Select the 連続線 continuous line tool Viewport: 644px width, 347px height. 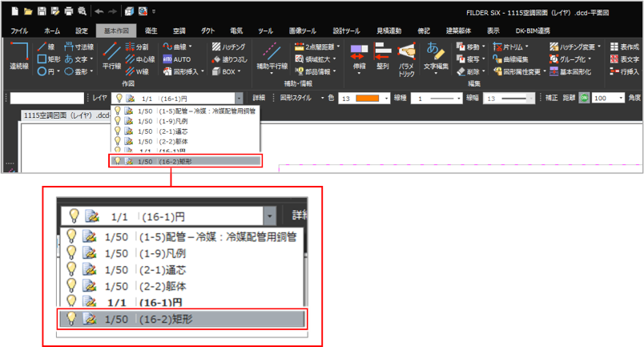pyautogui.click(x=18, y=59)
